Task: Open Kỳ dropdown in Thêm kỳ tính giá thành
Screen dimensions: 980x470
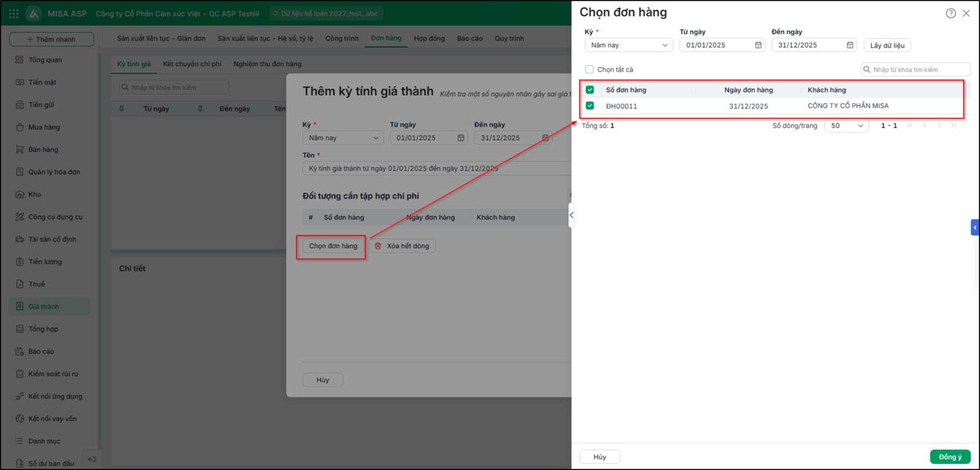Action: [x=343, y=138]
